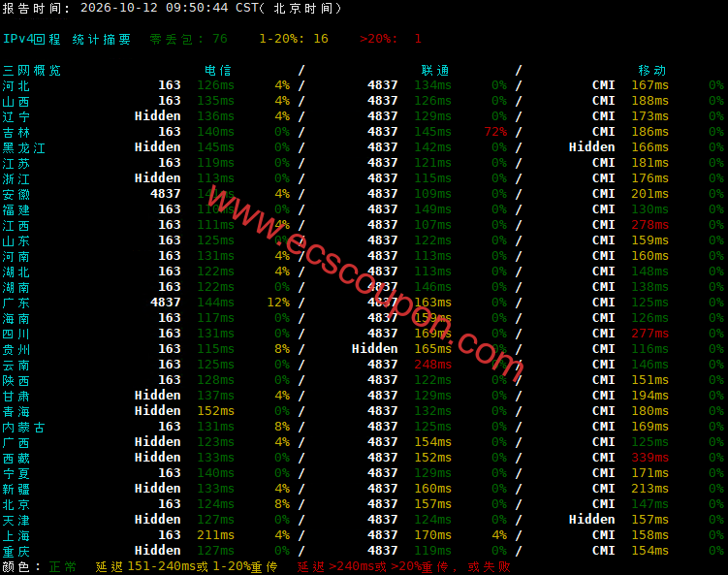Select the 福建 mobile latency 130ms
Viewport: 728px width, 575px height.
(x=649, y=209)
